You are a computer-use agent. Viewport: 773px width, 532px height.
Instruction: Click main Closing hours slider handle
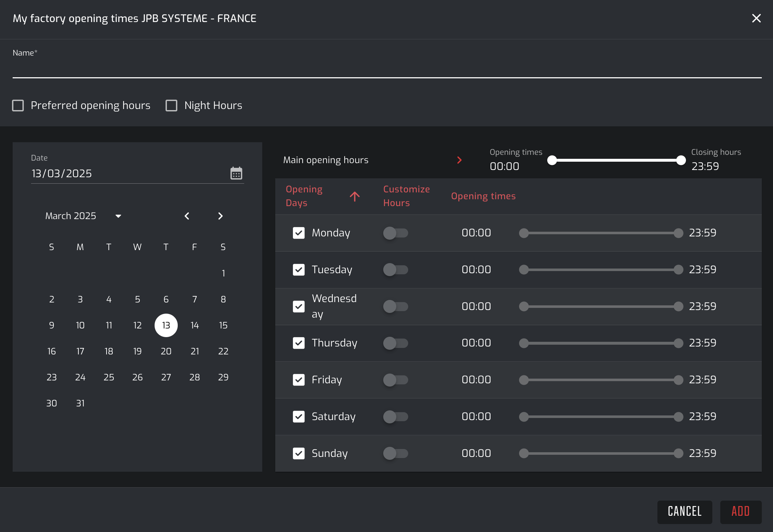681,160
